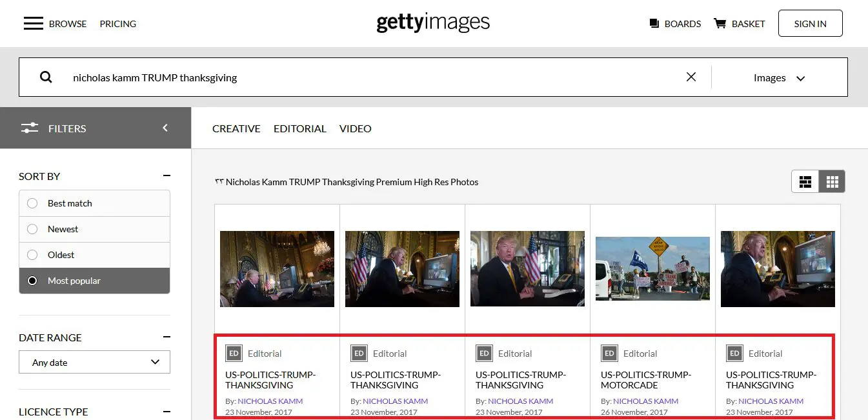Open the Images search type dropdown
The width and height of the screenshot is (868, 420).
780,77
